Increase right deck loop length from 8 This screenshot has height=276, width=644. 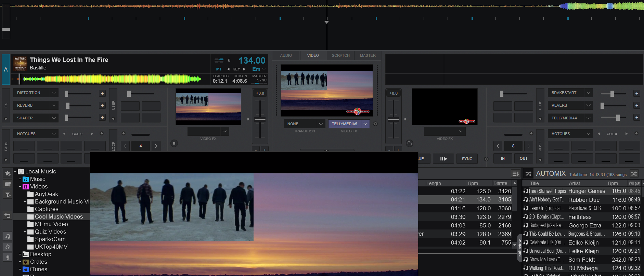coord(529,146)
